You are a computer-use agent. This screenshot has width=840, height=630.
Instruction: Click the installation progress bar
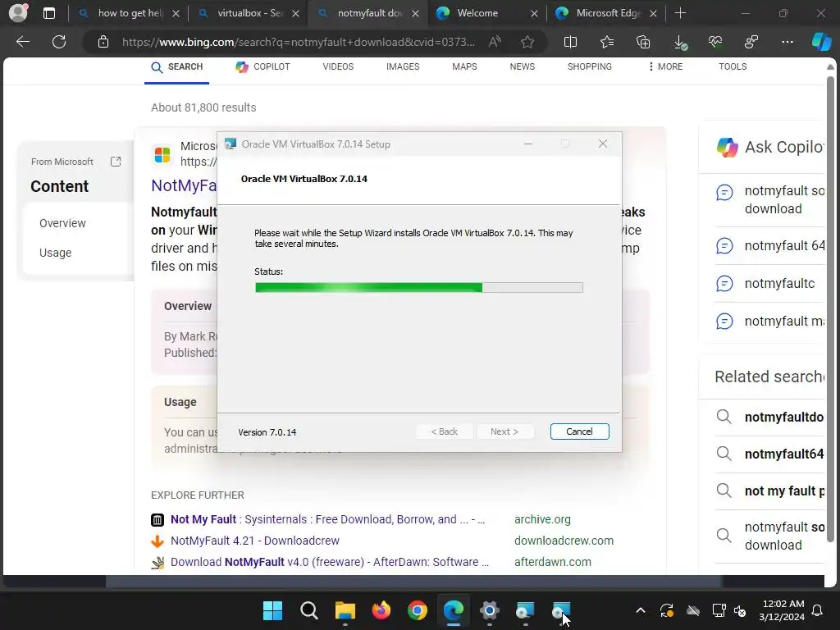419,288
